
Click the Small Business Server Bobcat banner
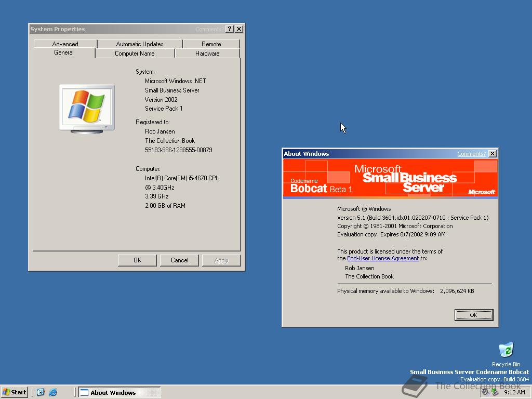tap(390, 179)
